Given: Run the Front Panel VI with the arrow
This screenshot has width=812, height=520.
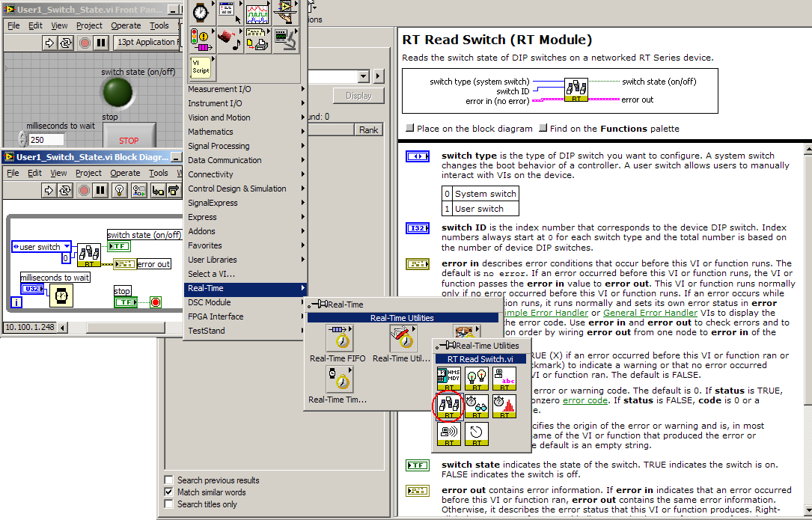Looking at the screenshot, I should click(x=49, y=43).
